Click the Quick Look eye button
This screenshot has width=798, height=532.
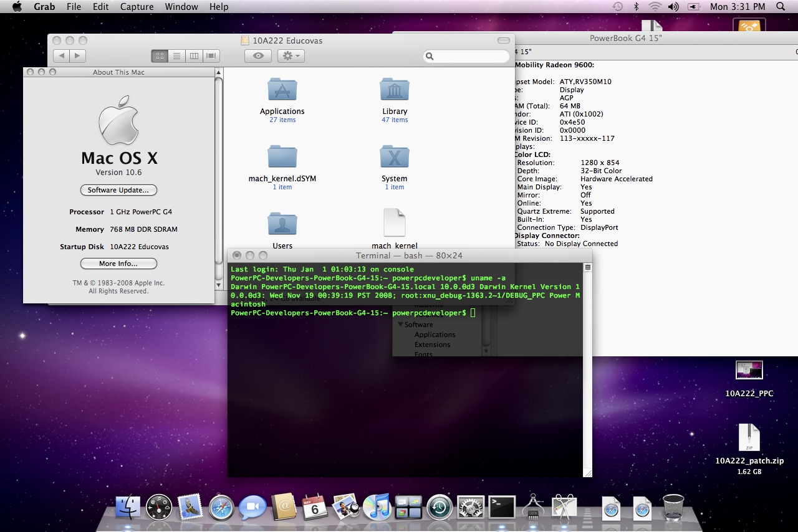(x=258, y=56)
